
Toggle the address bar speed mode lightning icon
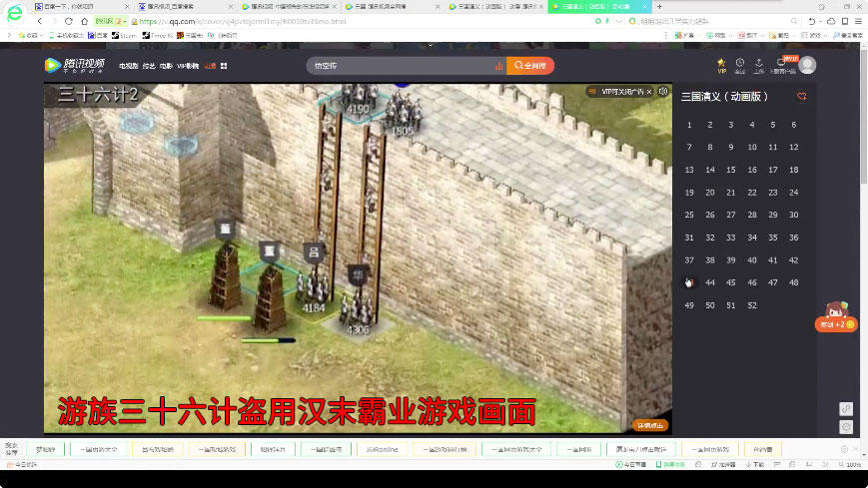(x=607, y=21)
